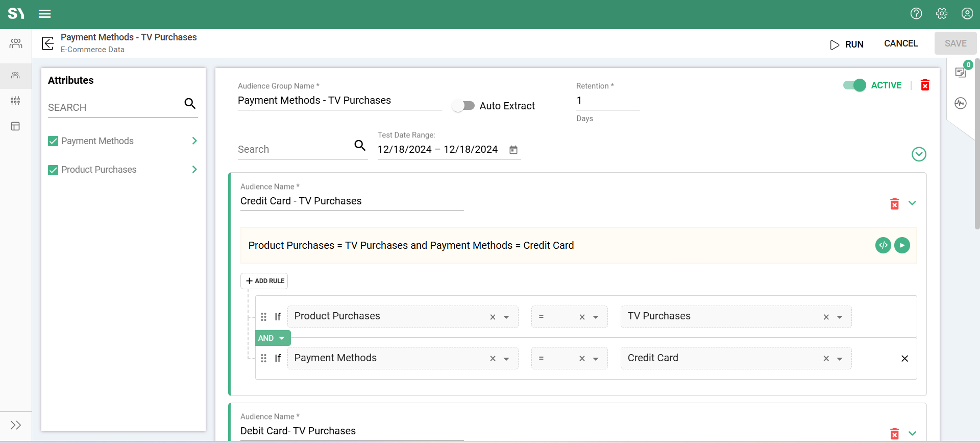The width and height of the screenshot is (980, 443).
Task: Toggle the Auto Extract switch
Action: pyautogui.click(x=463, y=106)
